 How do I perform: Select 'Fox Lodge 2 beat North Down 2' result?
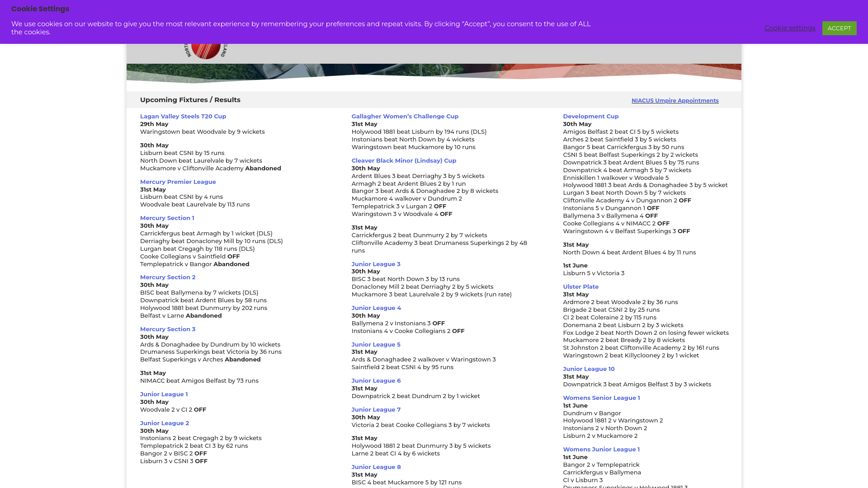(646, 333)
